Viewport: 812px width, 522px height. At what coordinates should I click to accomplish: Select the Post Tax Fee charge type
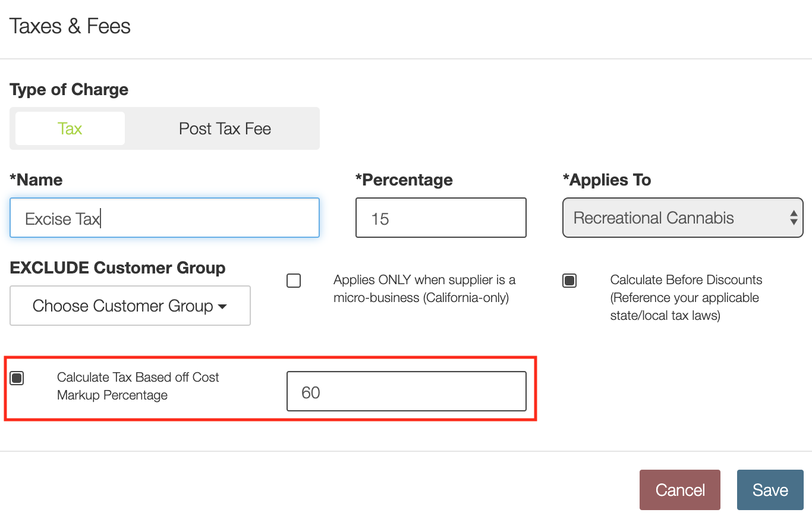(x=225, y=128)
